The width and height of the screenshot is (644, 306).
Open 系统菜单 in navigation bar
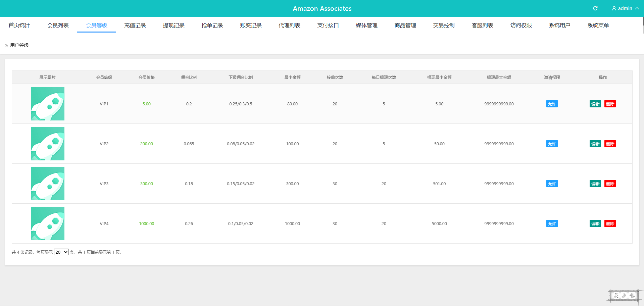[598, 25]
